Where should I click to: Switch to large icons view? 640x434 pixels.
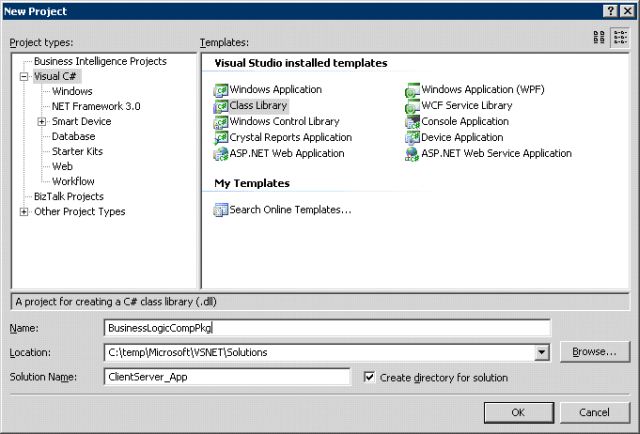[x=599, y=37]
